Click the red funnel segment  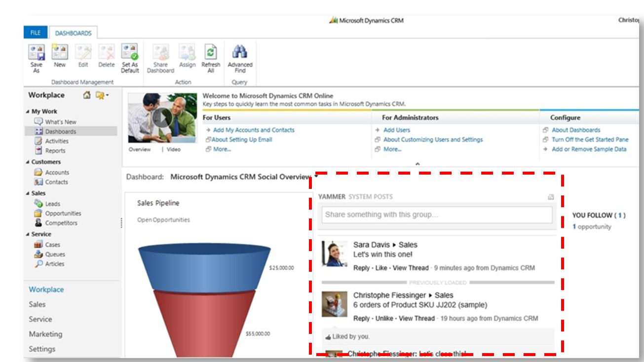203,323
